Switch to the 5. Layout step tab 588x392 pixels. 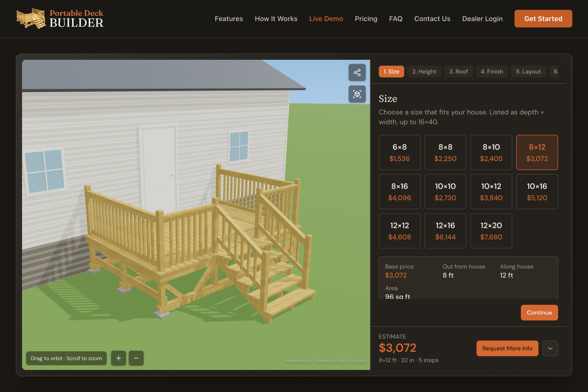(528, 72)
